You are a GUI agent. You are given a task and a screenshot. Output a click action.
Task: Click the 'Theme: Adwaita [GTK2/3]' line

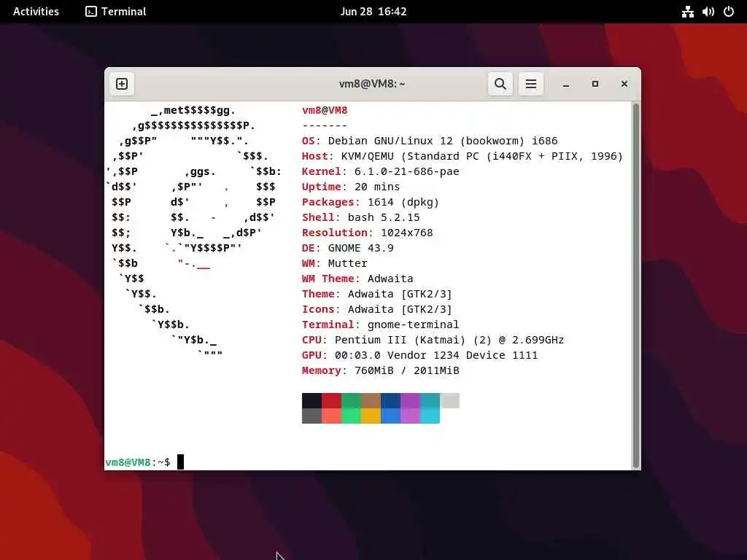pyautogui.click(x=377, y=294)
